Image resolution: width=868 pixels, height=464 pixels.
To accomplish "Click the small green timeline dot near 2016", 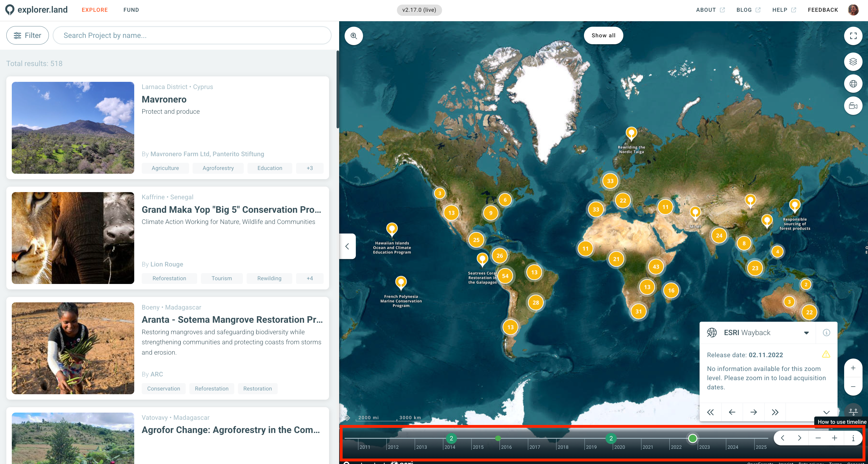I will (498, 438).
